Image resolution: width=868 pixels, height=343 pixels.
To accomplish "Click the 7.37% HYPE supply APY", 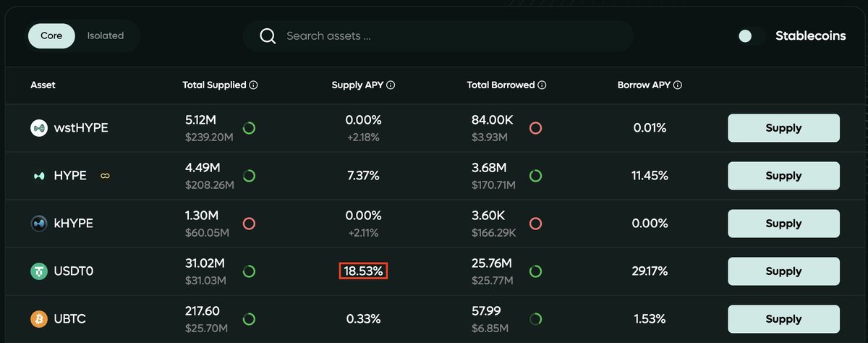I will pos(363,176).
